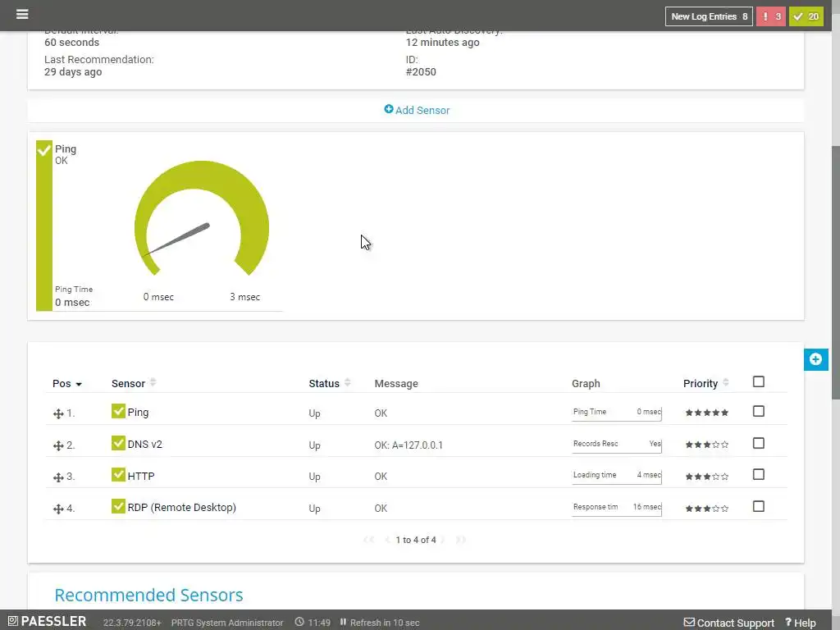Sort table by Status column
This screenshot has height=630, width=840.
point(330,384)
